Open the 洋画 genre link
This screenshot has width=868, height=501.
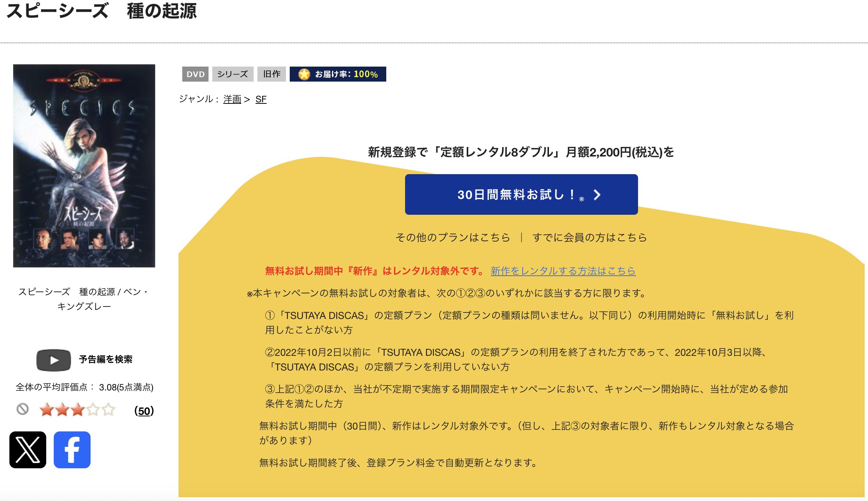(x=232, y=99)
